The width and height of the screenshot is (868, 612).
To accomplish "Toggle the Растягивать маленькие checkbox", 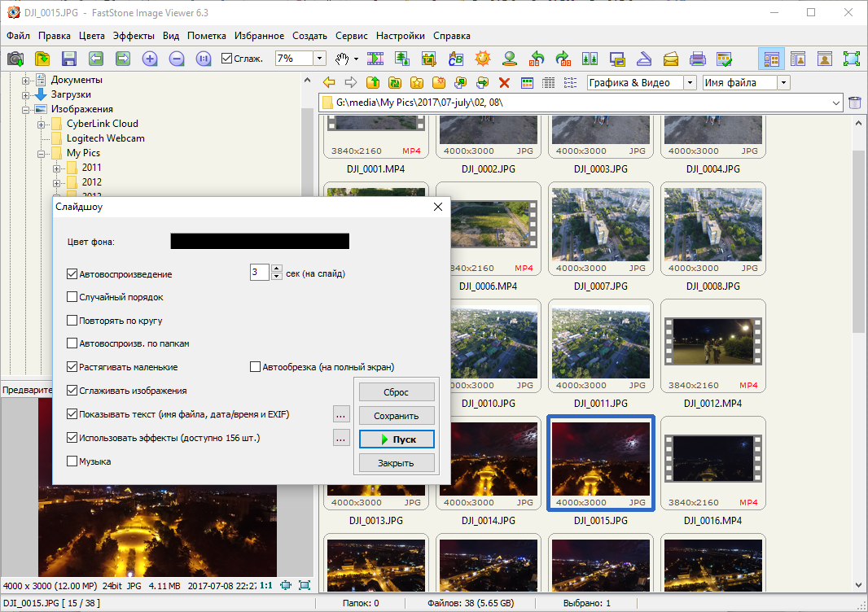I will [72, 367].
